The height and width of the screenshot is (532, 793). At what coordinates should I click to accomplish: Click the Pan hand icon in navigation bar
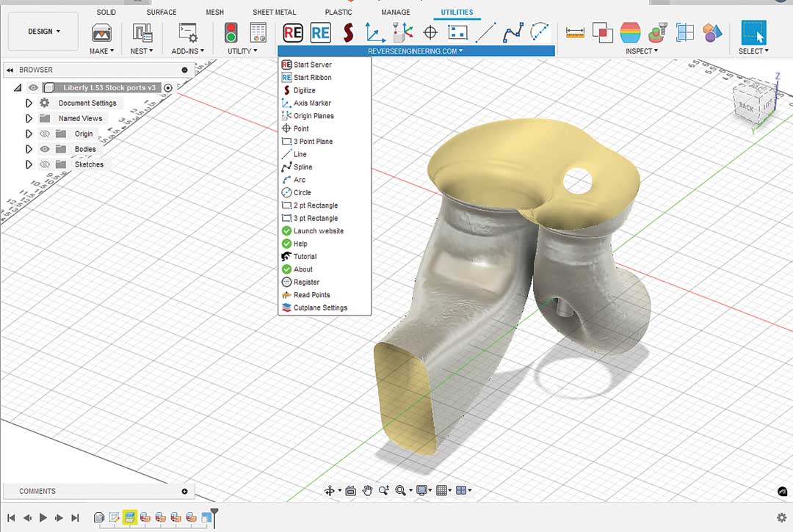coord(367,490)
